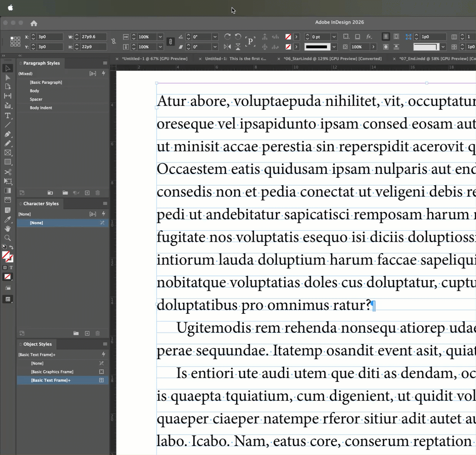
Task: Click the X position input field
Action: (x=50, y=37)
